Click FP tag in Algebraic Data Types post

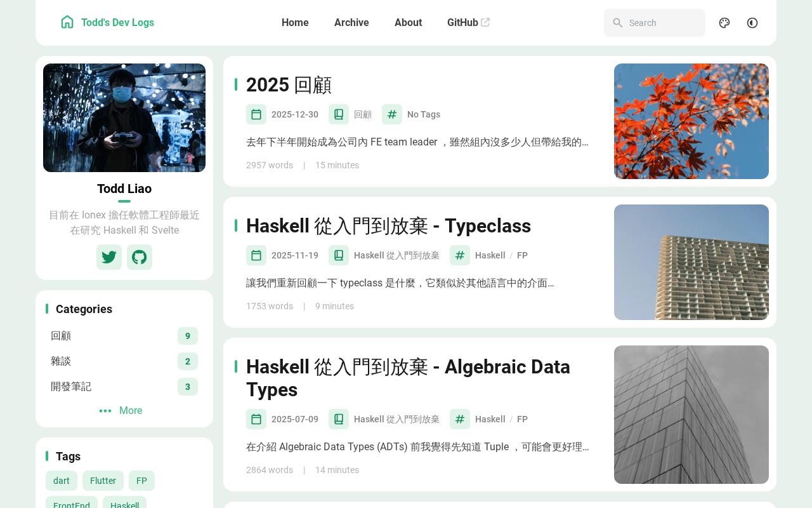point(522,419)
